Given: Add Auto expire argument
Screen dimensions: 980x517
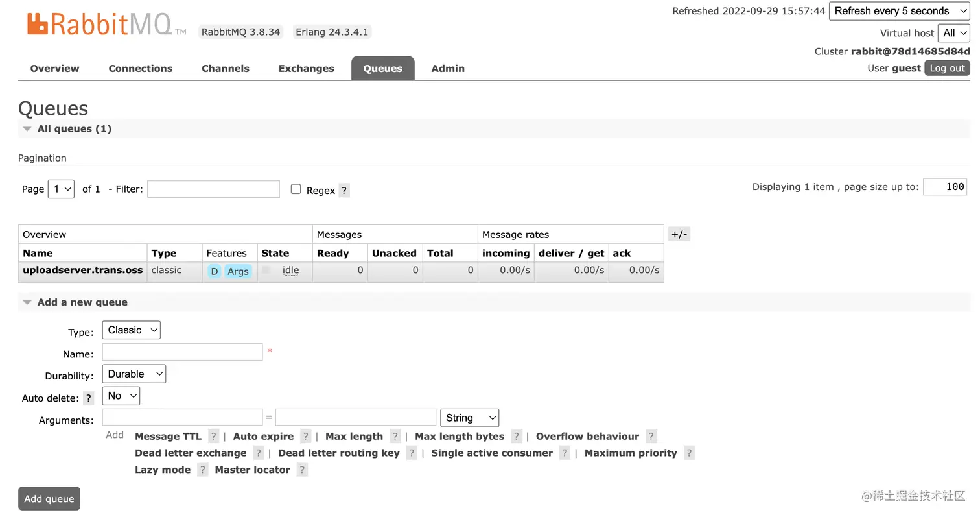Looking at the screenshot, I should click(263, 437).
